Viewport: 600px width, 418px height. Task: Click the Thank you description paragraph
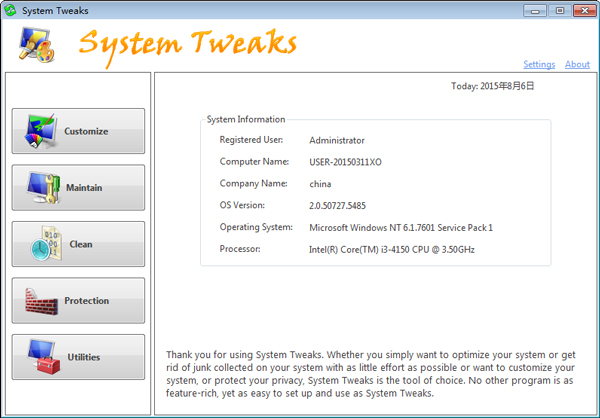370,374
